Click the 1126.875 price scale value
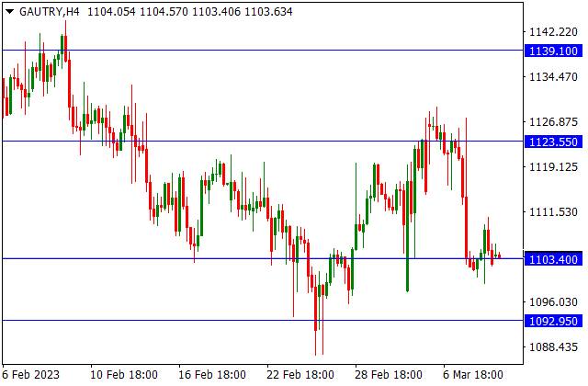This screenshot has height=386, width=588. pos(553,122)
